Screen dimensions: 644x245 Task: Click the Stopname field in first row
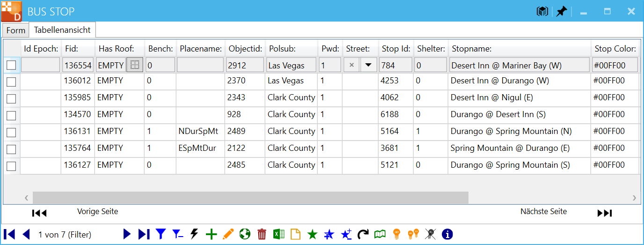point(519,66)
